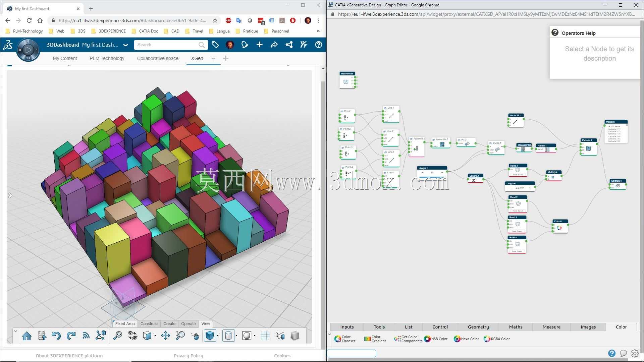
Task: Expand the left side panel arrow
Action: (x=10, y=195)
